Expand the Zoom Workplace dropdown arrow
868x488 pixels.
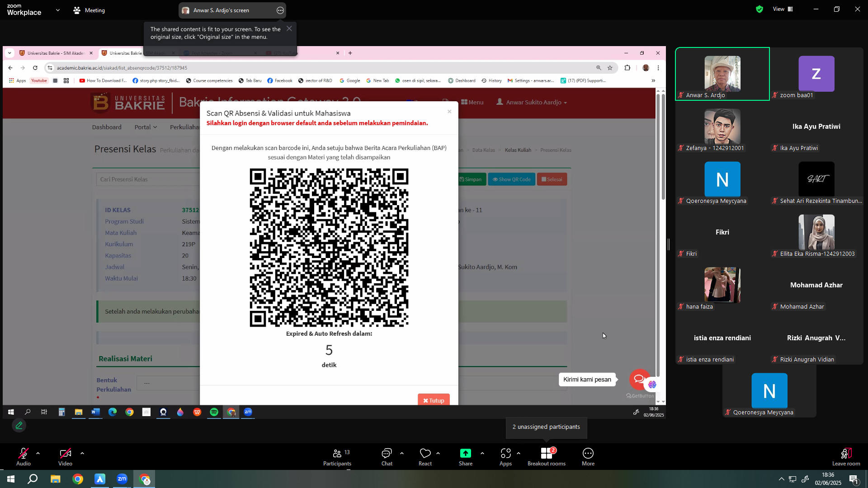tap(58, 10)
